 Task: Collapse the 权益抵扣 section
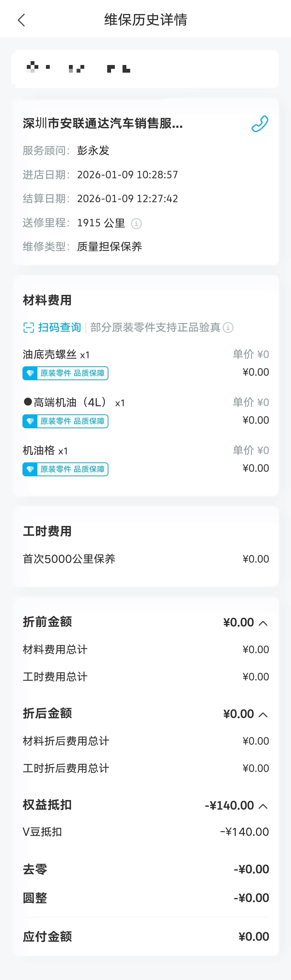pyautogui.click(x=263, y=806)
